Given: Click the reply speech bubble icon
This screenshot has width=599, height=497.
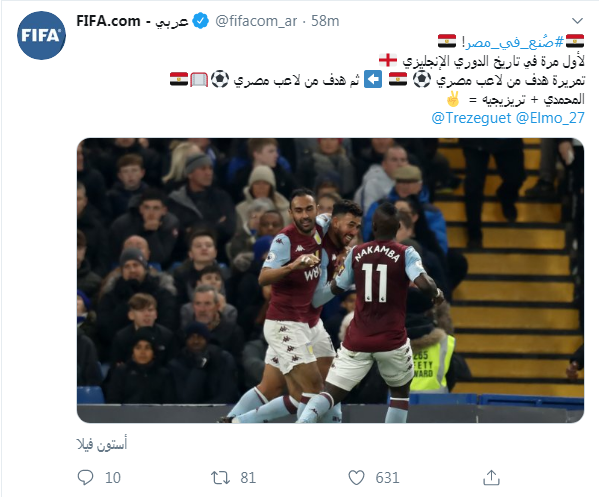Looking at the screenshot, I should pyautogui.click(x=85, y=478).
